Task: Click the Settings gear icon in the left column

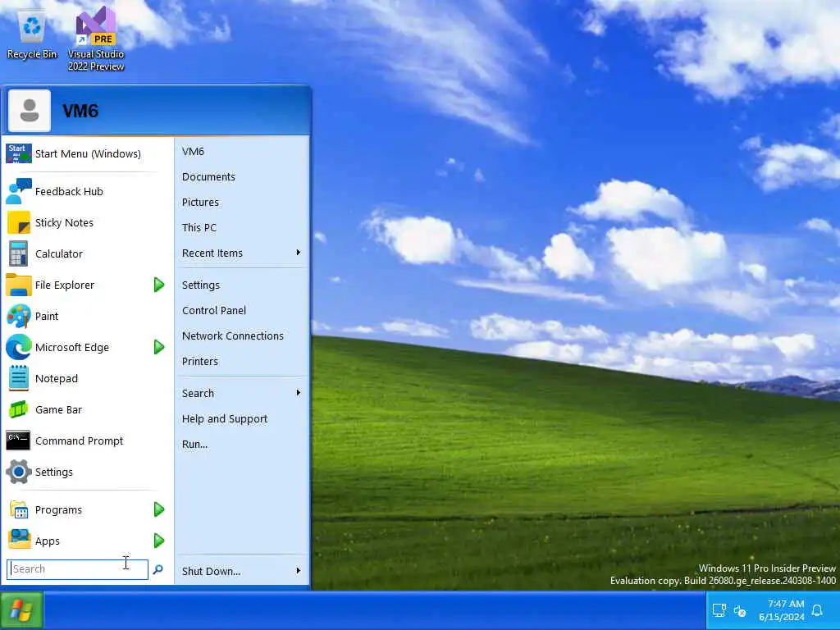Action: (19, 472)
